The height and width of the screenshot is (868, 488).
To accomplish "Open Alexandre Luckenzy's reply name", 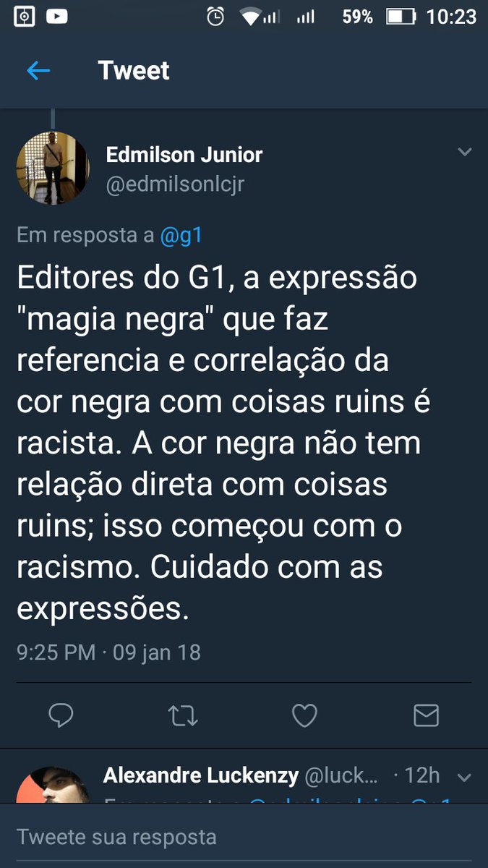I will click(201, 776).
